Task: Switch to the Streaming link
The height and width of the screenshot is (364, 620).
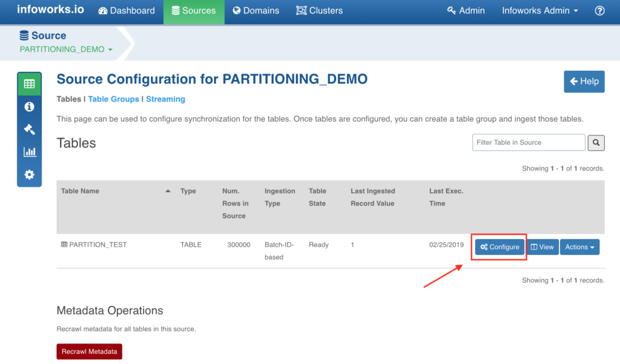Action: [x=166, y=99]
